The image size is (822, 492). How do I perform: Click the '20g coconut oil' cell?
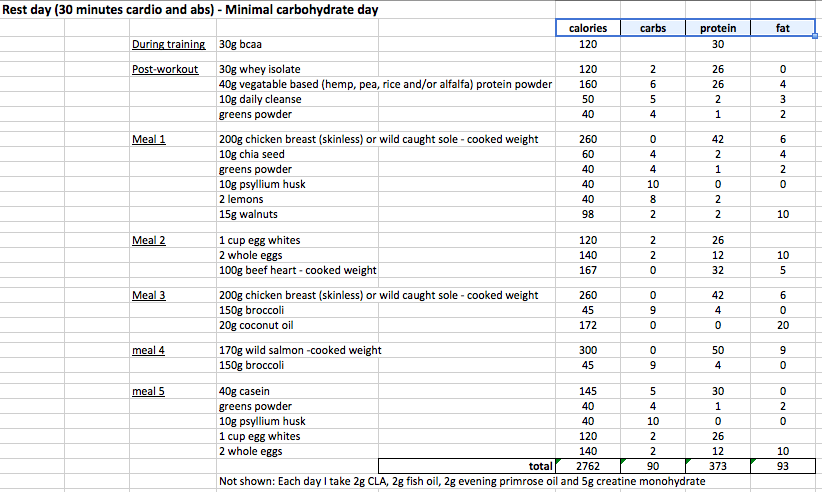297,325
